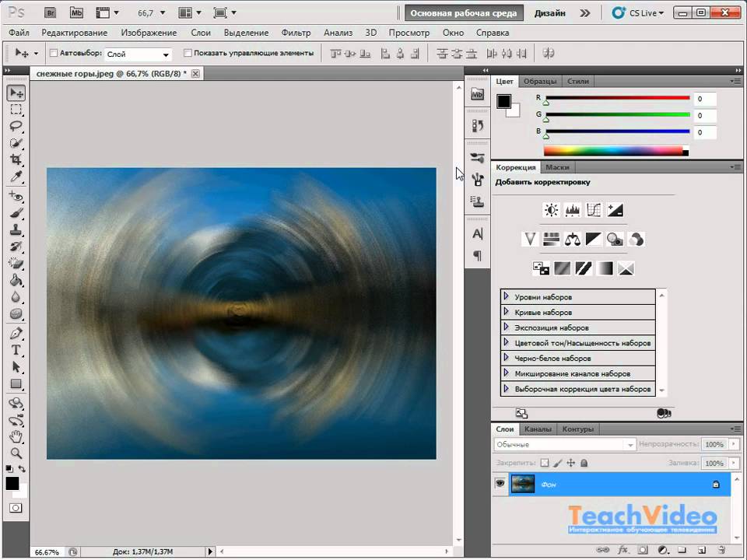Select the Type tool
Screen dimensions: 747x560
pos(16,350)
